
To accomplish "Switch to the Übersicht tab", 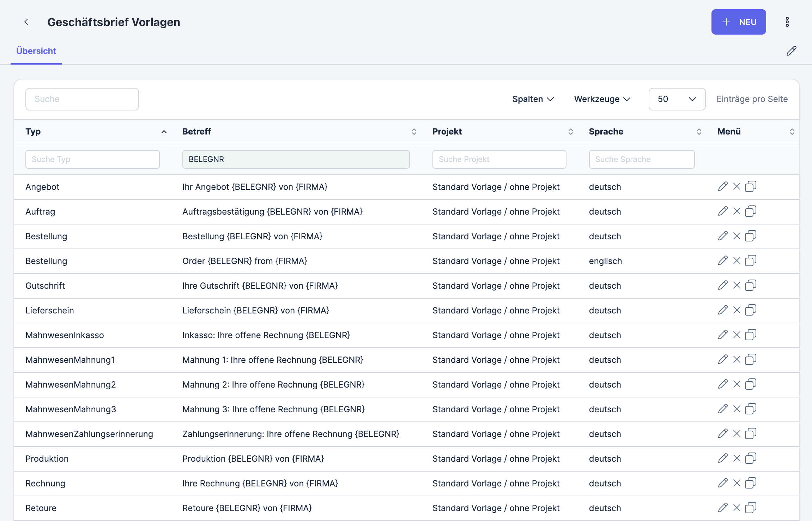I will point(36,51).
